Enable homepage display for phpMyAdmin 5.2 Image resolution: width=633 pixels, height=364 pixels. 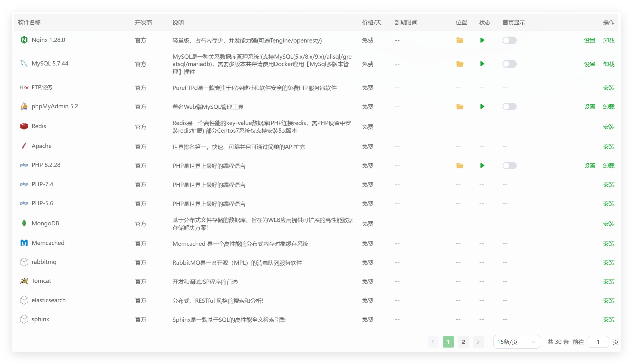pos(509,107)
